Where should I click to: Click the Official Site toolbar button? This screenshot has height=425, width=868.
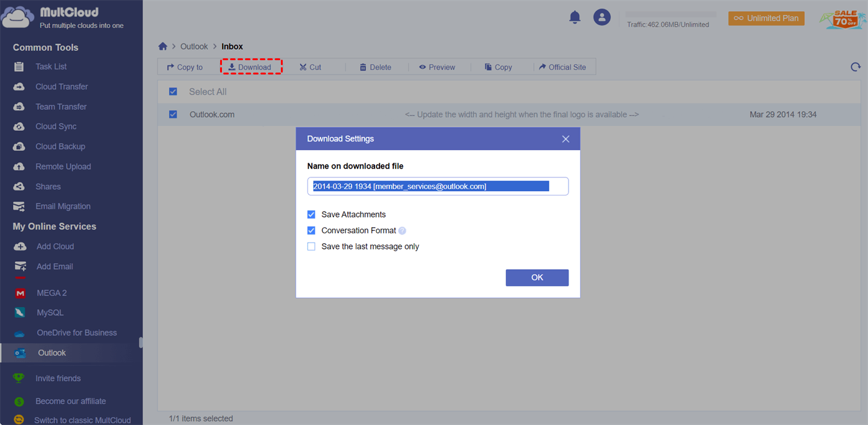click(562, 67)
